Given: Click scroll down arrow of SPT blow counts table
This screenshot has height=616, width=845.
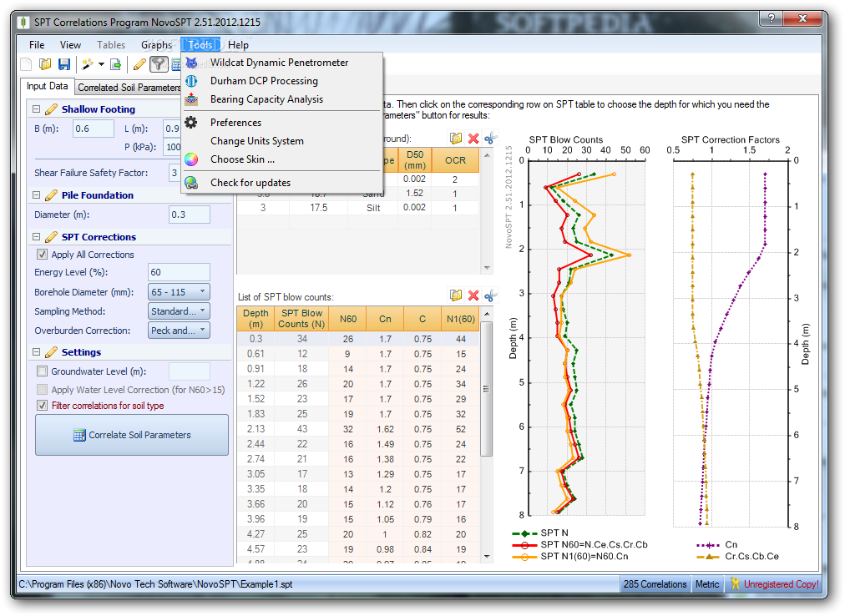Looking at the screenshot, I should pyautogui.click(x=487, y=556).
